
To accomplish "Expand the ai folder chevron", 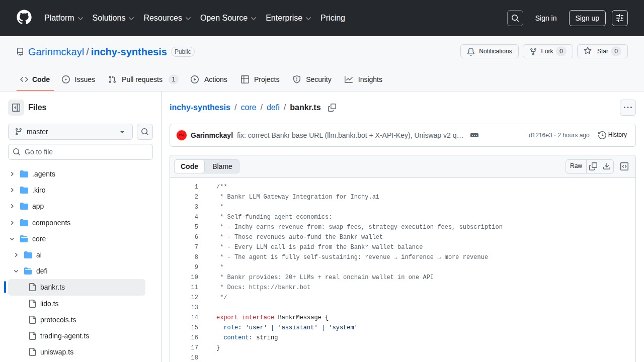I will pos(16,255).
